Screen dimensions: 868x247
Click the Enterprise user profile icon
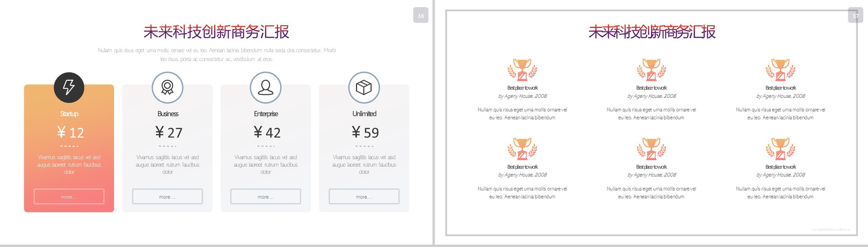[265, 88]
